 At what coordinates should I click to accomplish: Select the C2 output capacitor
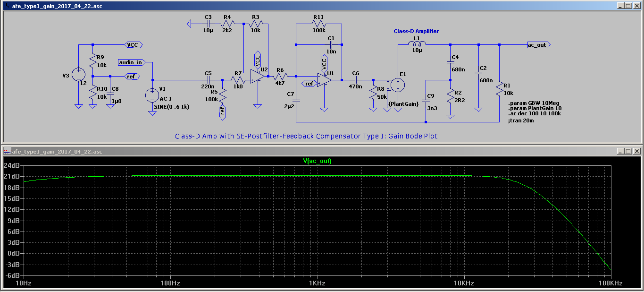point(478,73)
